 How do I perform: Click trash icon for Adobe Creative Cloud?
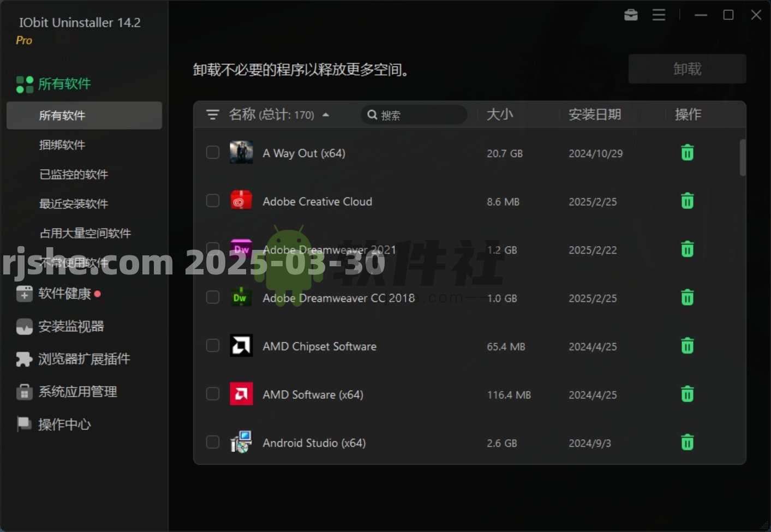[687, 201]
